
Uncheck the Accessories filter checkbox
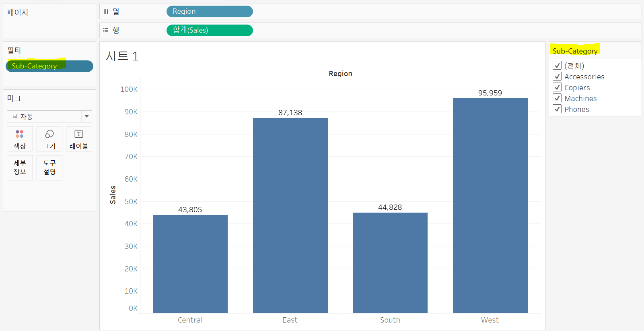[557, 76]
